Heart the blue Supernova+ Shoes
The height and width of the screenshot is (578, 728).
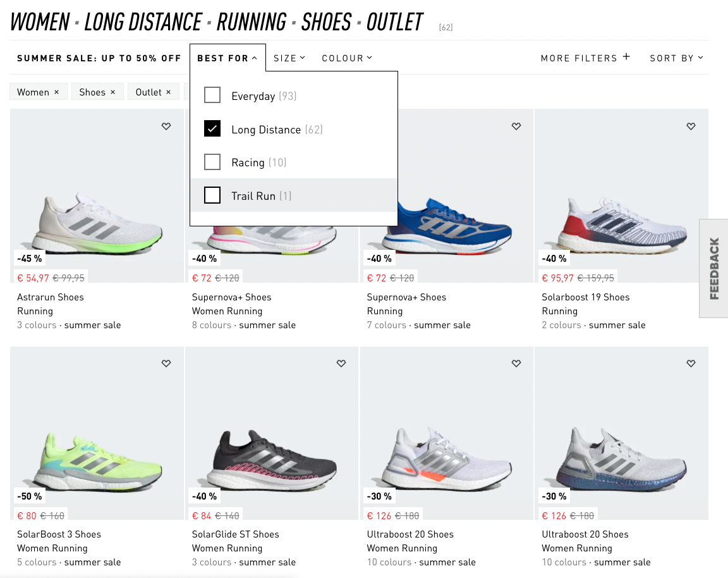coord(516,126)
